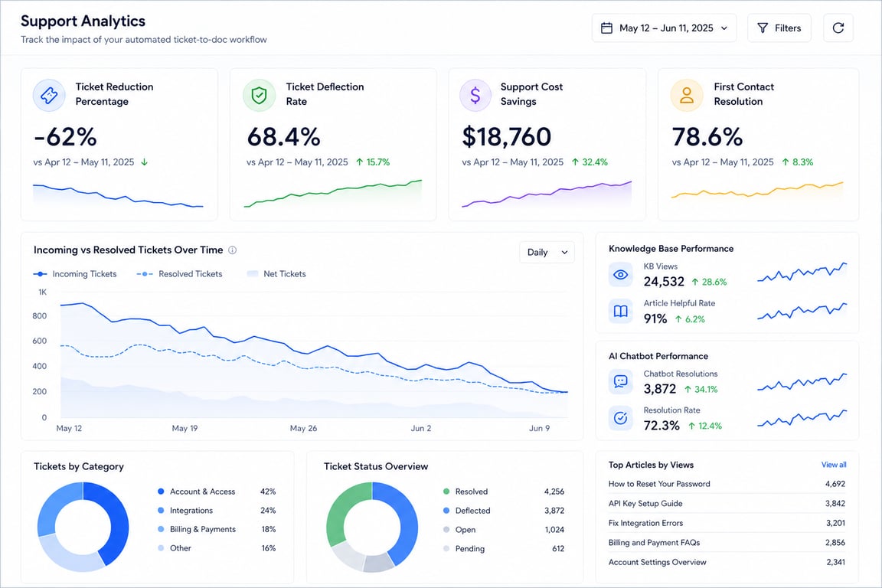Click the info icon next to chart title

232,250
